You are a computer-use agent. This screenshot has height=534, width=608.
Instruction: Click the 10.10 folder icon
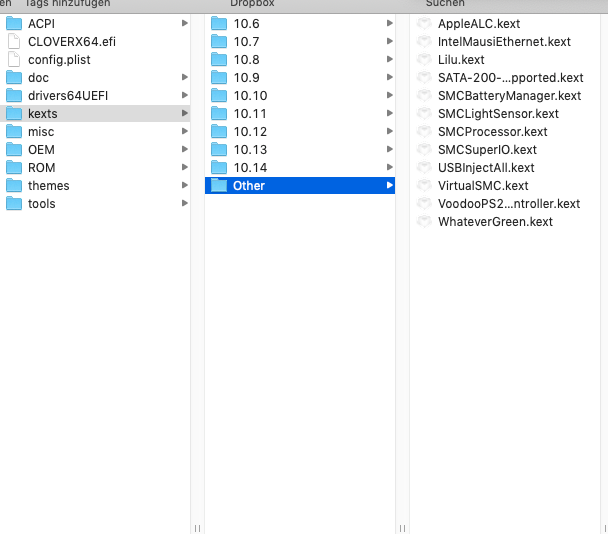point(219,95)
